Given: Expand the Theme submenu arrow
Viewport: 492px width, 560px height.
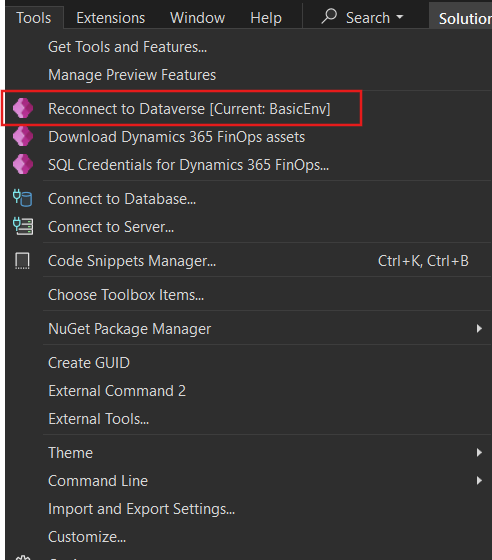Looking at the screenshot, I should pyautogui.click(x=479, y=452).
